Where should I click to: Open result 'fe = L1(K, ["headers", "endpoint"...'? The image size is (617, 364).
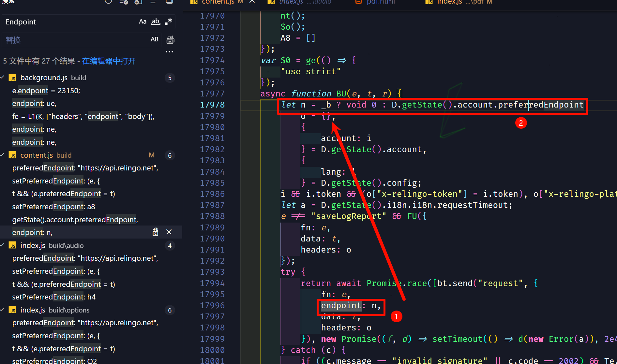click(83, 116)
